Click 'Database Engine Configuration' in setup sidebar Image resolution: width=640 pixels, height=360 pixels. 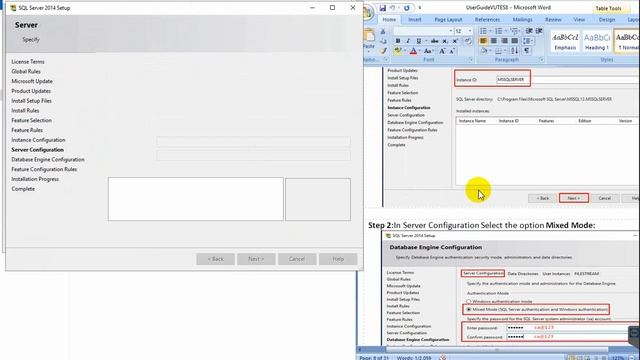pos(48,160)
